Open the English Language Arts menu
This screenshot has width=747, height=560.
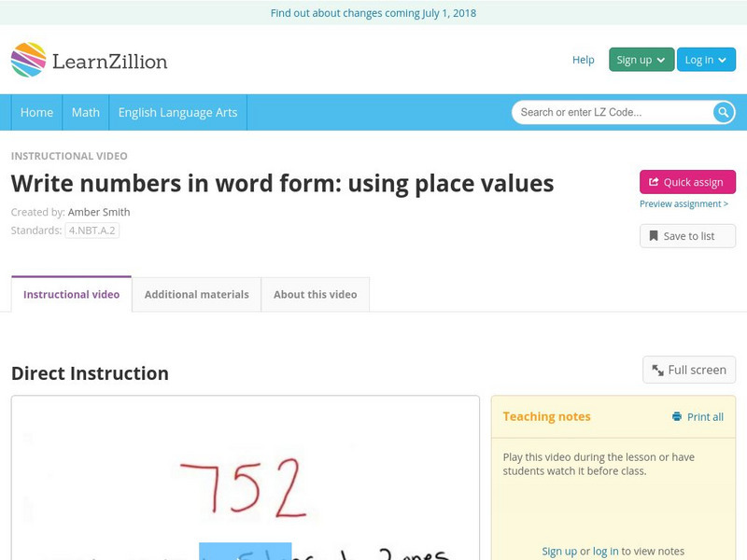[179, 112]
